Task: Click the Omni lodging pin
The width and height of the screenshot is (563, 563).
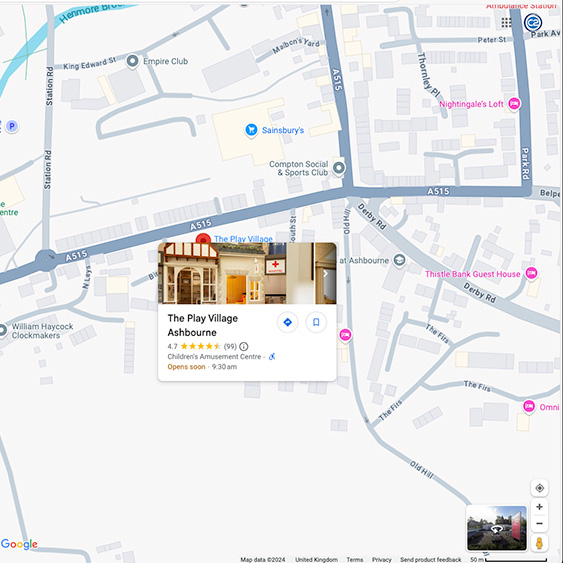Action: [x=529, y=407]
